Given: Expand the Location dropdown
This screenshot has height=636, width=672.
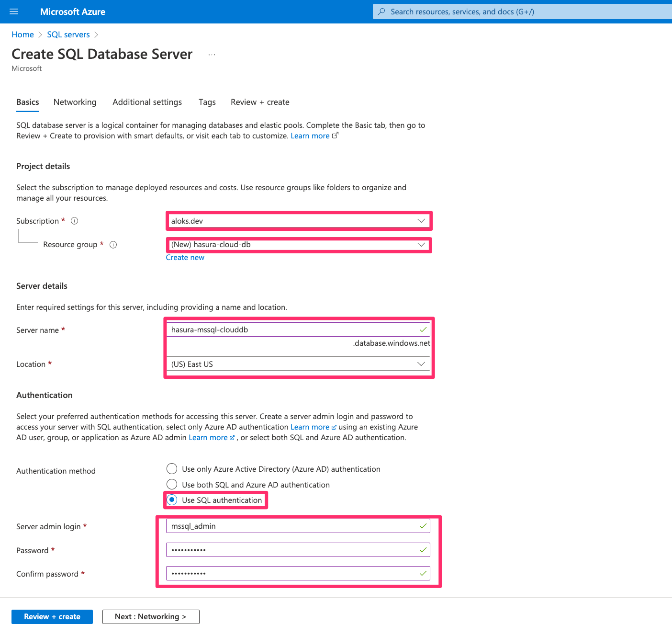Looking at the screenshot, I should tap(298, 364).
